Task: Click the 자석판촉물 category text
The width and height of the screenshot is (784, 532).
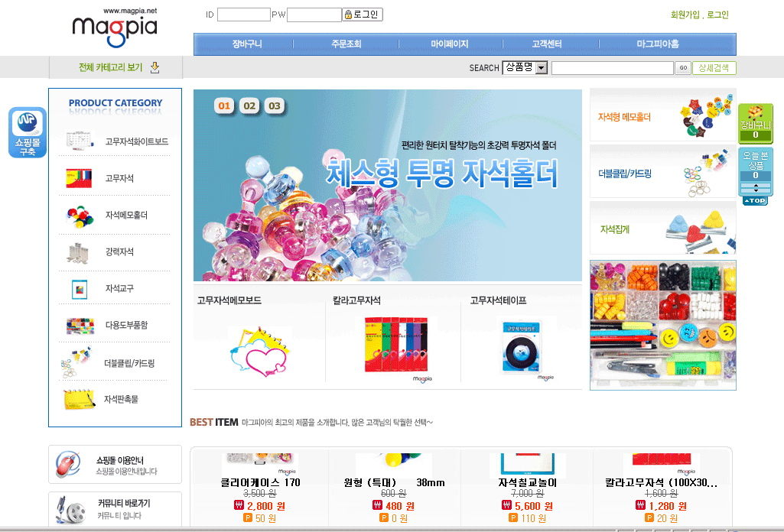Action: pos(121,399)
